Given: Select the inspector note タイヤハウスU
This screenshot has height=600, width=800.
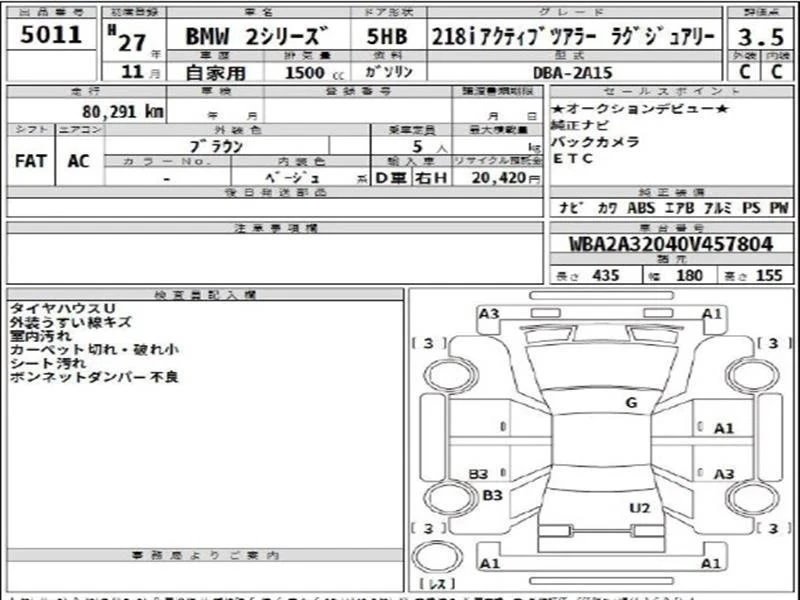Looking at the screenshot, I should 62,308.
